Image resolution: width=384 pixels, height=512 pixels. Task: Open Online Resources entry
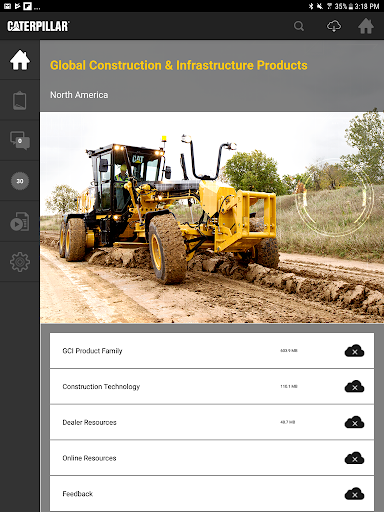point(212,458)
